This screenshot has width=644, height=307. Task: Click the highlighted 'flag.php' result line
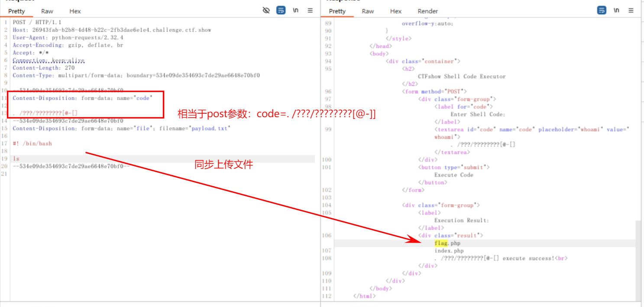point(447,243)
